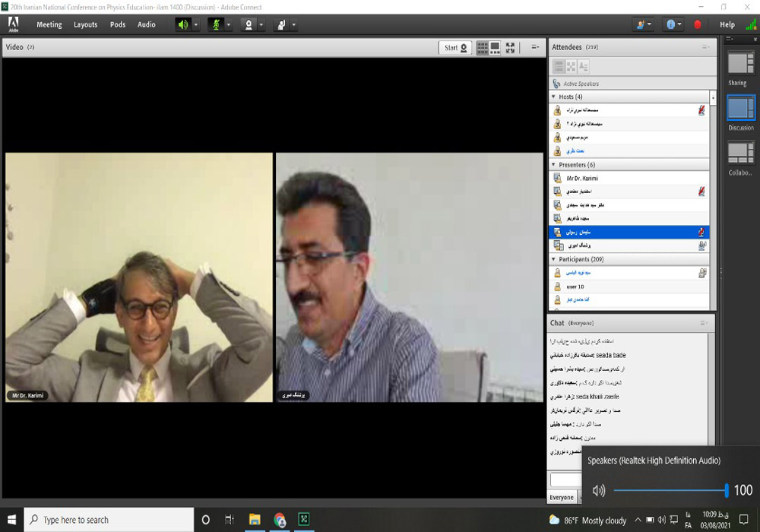Open the microphone options dropdown arrow

[x=229, y=24]
